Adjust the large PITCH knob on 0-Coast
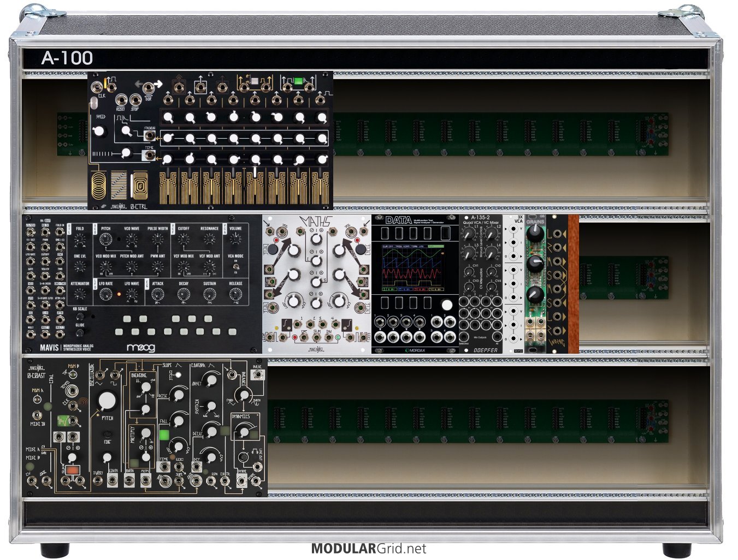 coord(107,401)
